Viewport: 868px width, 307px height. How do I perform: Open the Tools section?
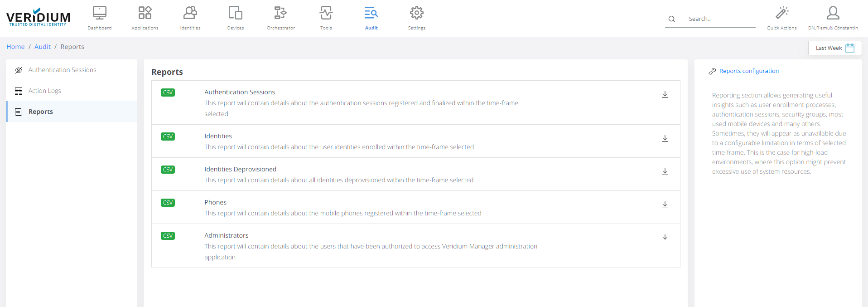326,14
